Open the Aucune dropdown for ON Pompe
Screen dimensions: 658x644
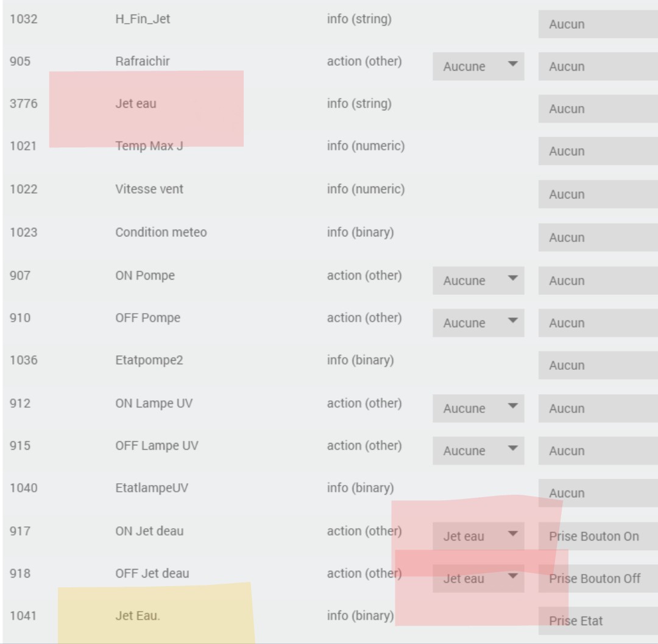[x=478, y=280]
